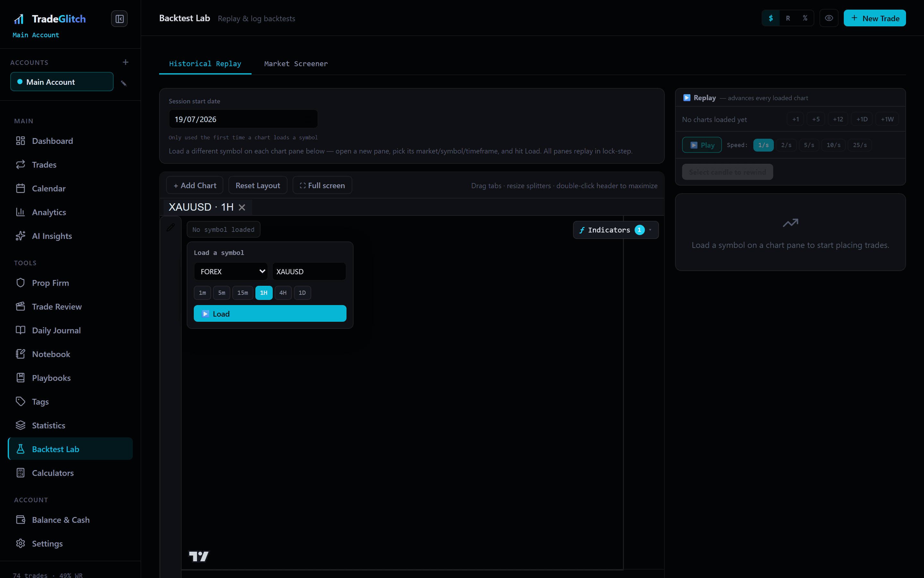Select the 1H timeframe

(264, 293)
